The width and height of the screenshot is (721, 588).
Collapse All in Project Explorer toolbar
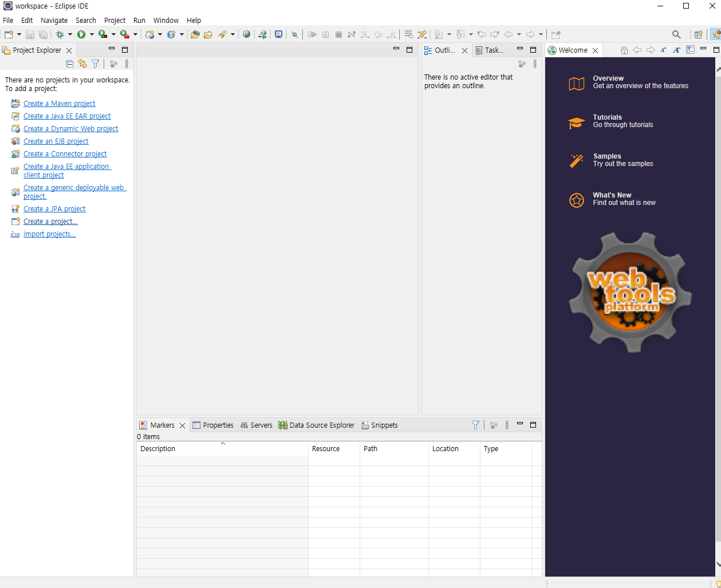click(69, 64)
